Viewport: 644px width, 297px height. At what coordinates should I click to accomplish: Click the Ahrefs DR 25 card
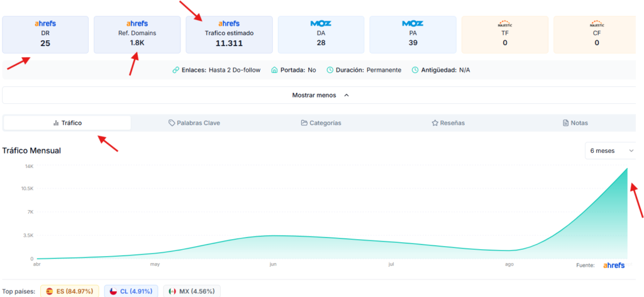(x=45, y=35)
